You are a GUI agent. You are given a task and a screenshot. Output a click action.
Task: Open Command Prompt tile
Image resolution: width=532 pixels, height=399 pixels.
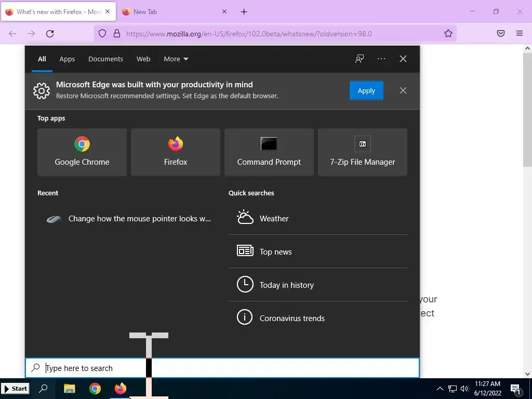pos(269,152)
